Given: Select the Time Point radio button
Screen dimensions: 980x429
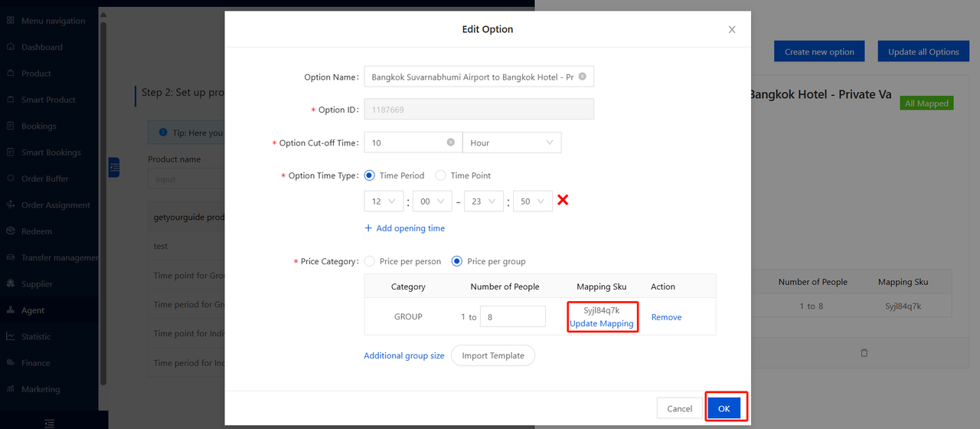Looking at the screenshot, I should (440, 175).
